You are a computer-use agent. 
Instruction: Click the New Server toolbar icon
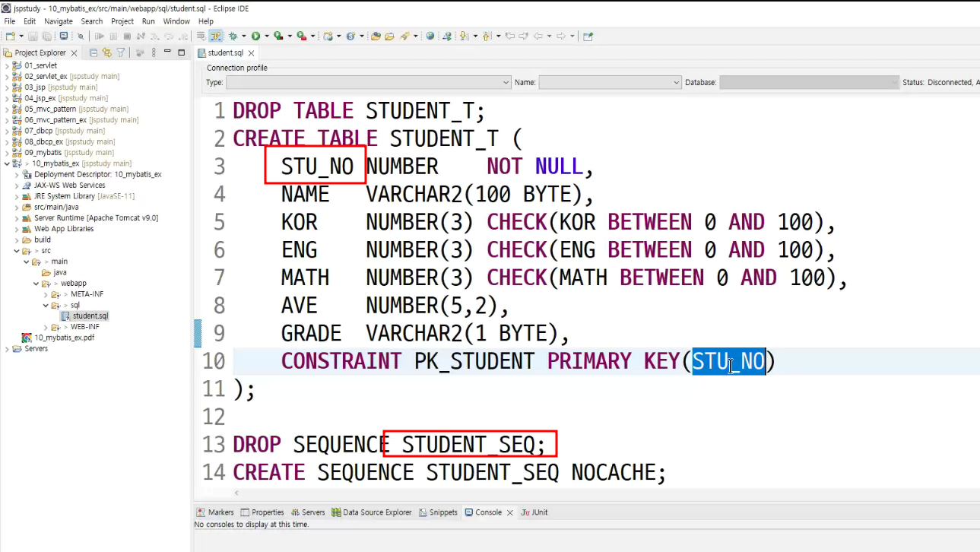click(x=328, y=36)
